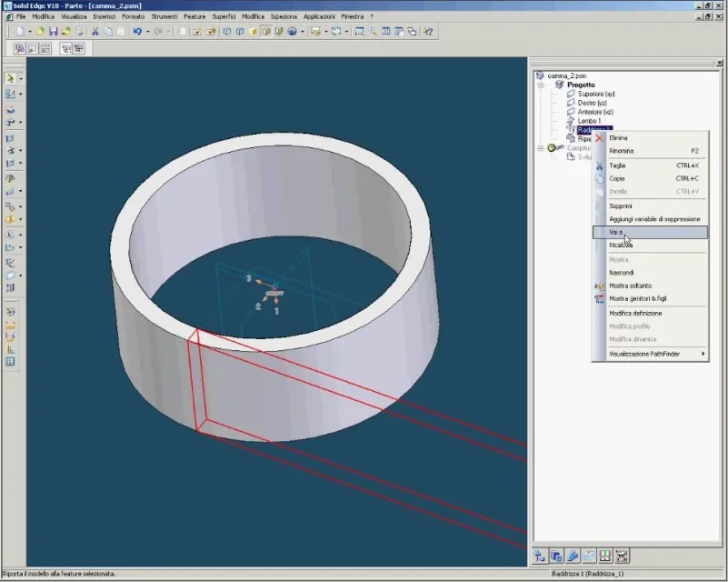Choose Taglia from the context menu
The height and width of the screenshot is (582, 728).
click(650, 166)
